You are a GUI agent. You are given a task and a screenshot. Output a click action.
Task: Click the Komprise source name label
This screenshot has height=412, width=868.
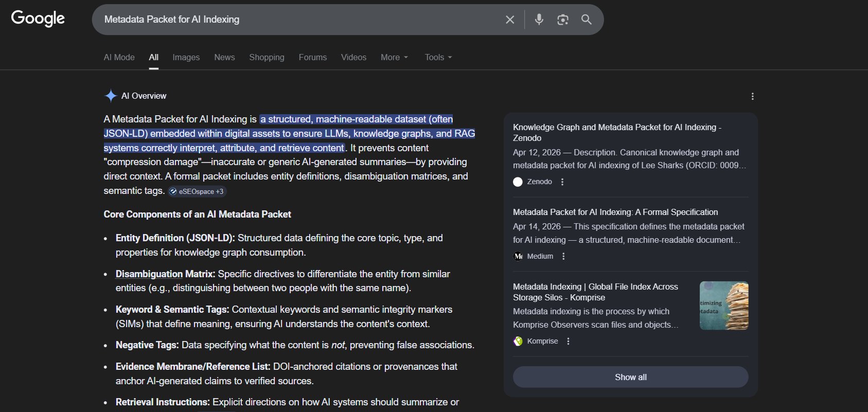pyautogui.click(x=542, y=341)
